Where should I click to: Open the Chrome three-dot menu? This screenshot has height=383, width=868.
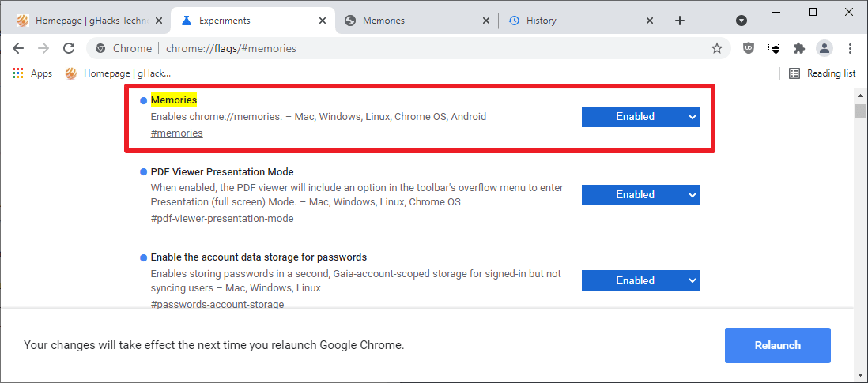click(x=851, y=49)
